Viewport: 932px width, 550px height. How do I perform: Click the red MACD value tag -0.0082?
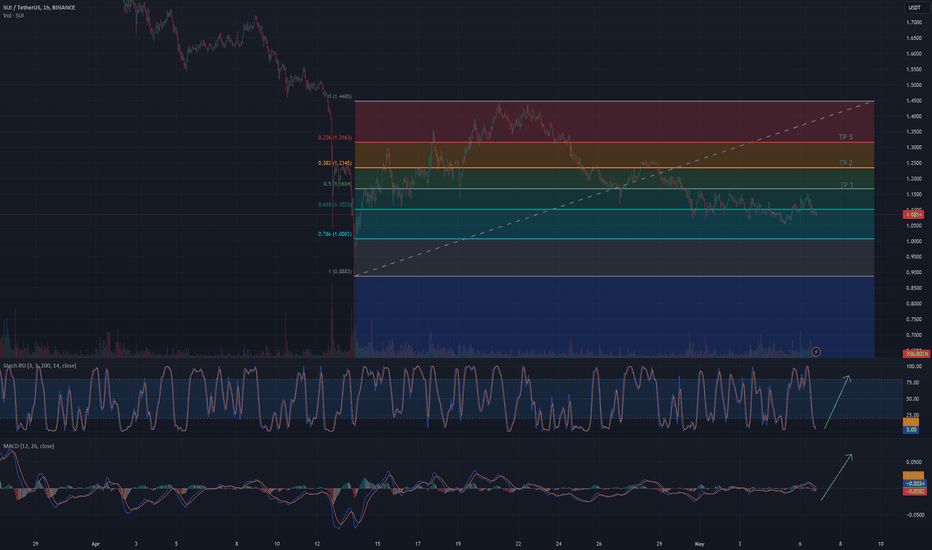pos(914,491)
